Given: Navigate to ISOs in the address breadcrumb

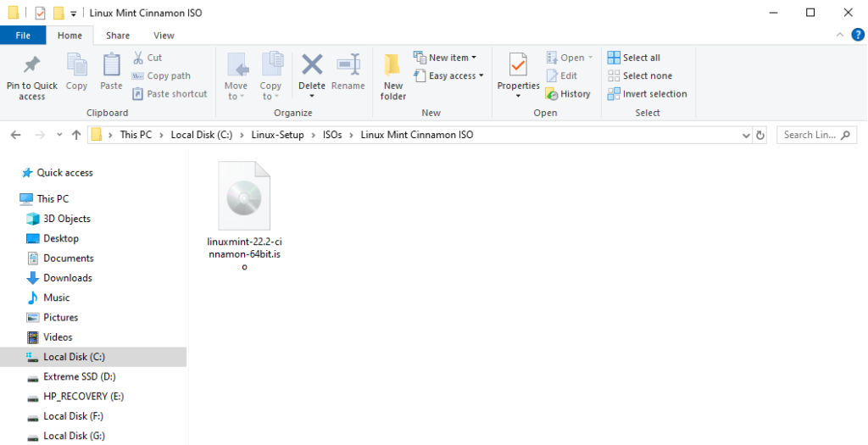Looking at the screenshot, I should pos(332,135).
